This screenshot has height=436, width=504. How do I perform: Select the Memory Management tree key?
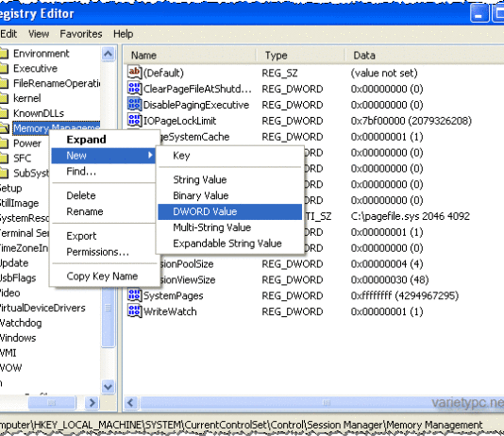[x=57, y=128]
